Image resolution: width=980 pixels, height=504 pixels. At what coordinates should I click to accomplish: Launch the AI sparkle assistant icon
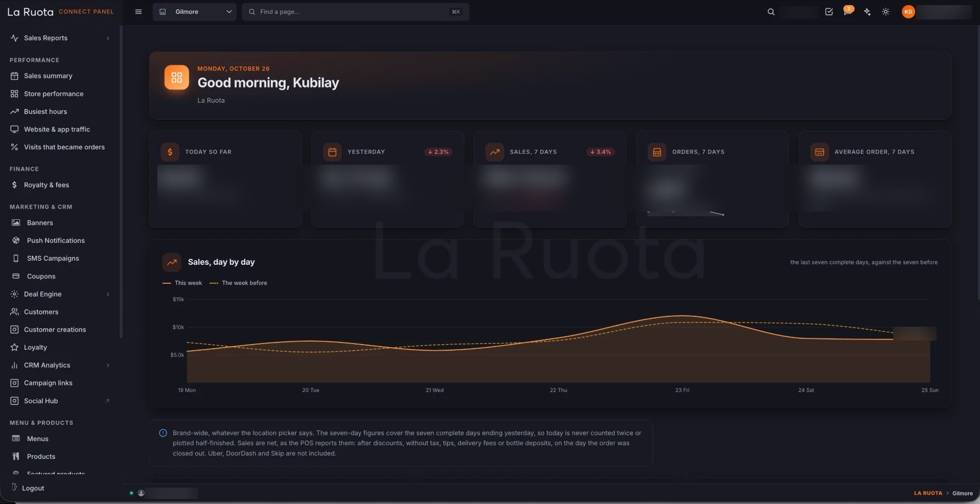(867, 12)
